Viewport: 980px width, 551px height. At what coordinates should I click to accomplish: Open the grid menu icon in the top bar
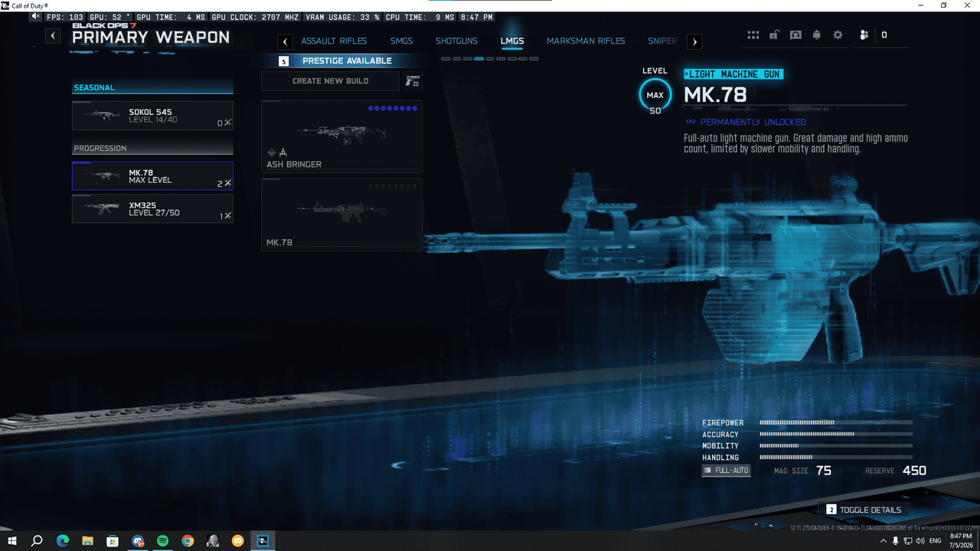[753, 34]
